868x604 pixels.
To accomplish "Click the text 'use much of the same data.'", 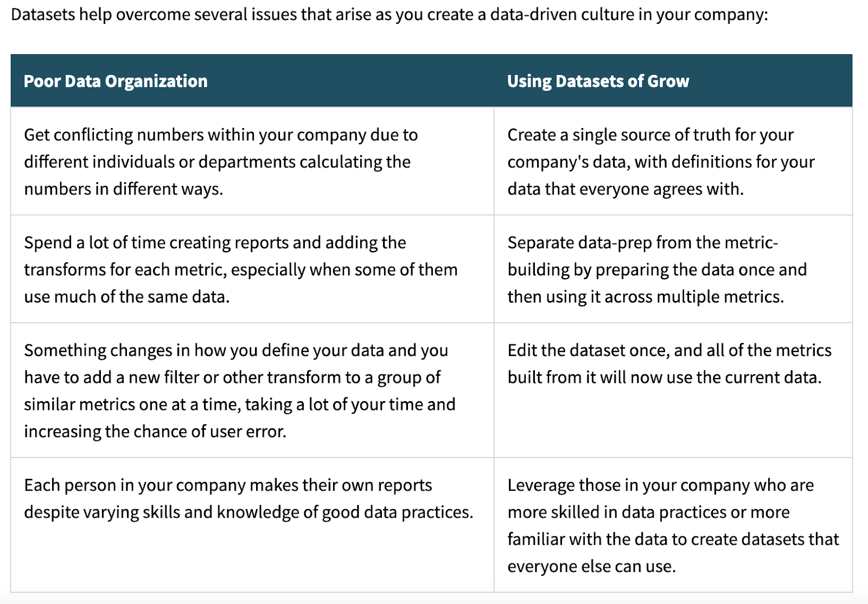I will (126, 297).
